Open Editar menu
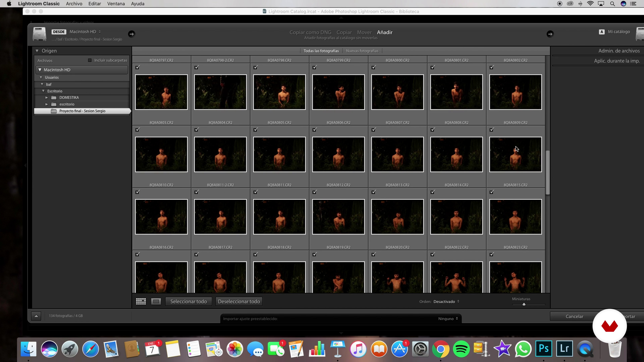 tap(94, 4)
